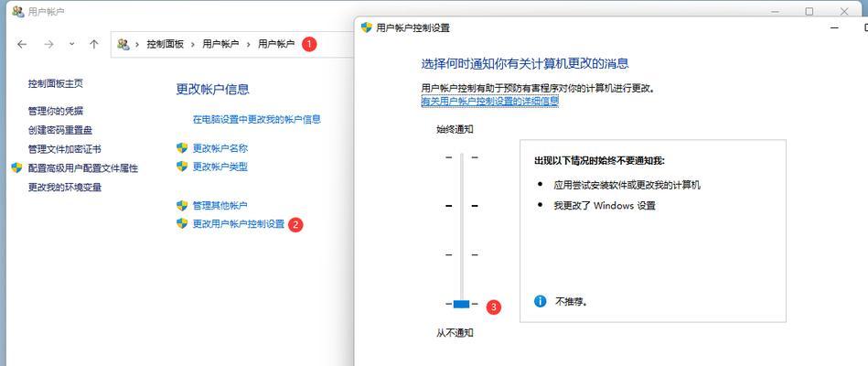Click 更改帐户名称 link
Screen dimensions: 868x366
coord(220,148)
